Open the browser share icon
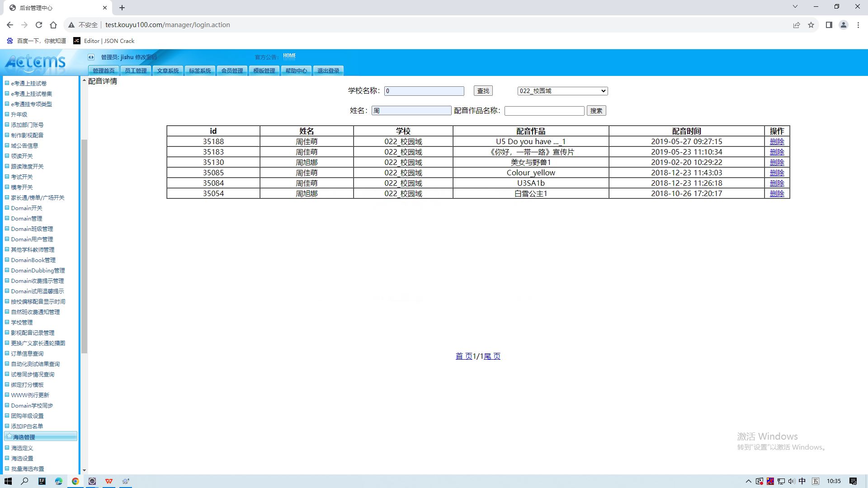 [x=797, y=25]
